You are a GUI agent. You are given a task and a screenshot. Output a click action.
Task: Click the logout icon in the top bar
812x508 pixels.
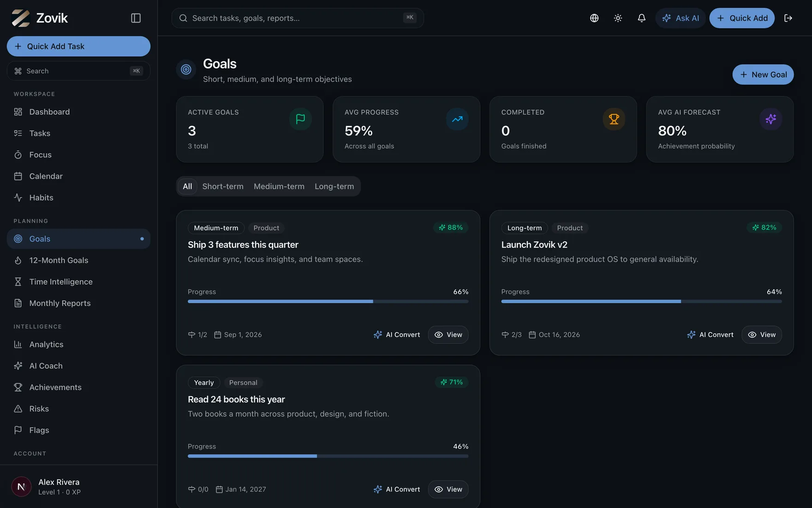(x=788, y=18)
